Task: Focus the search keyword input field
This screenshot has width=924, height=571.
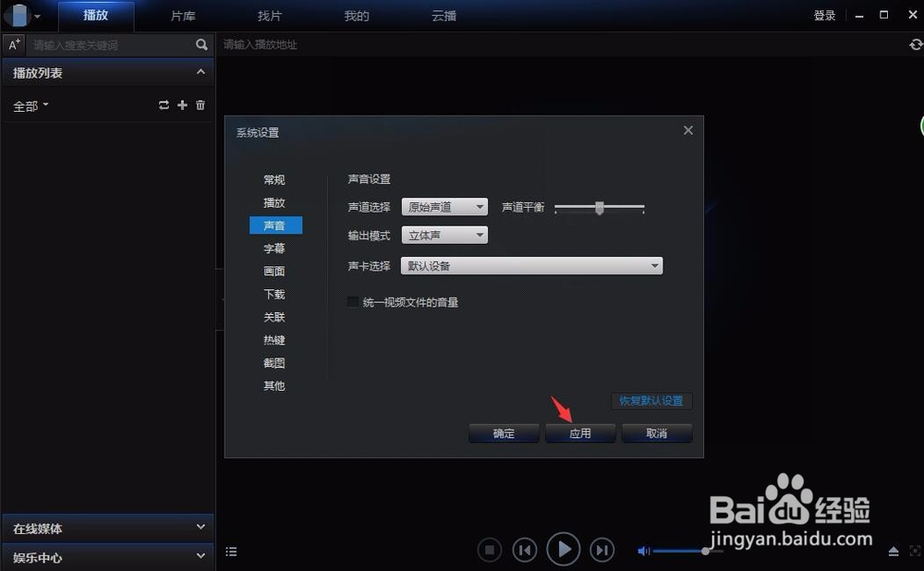Action: pos(112,44)
